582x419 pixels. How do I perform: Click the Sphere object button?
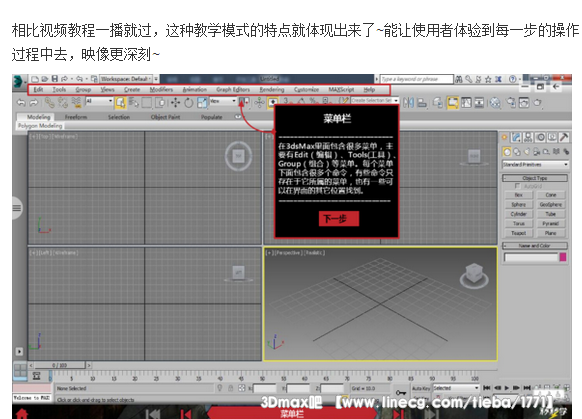(519, 204)
